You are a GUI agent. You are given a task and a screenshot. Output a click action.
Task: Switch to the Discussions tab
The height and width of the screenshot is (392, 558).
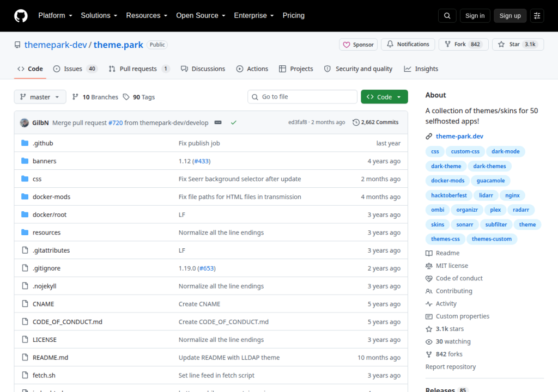(x=203, y=69)
